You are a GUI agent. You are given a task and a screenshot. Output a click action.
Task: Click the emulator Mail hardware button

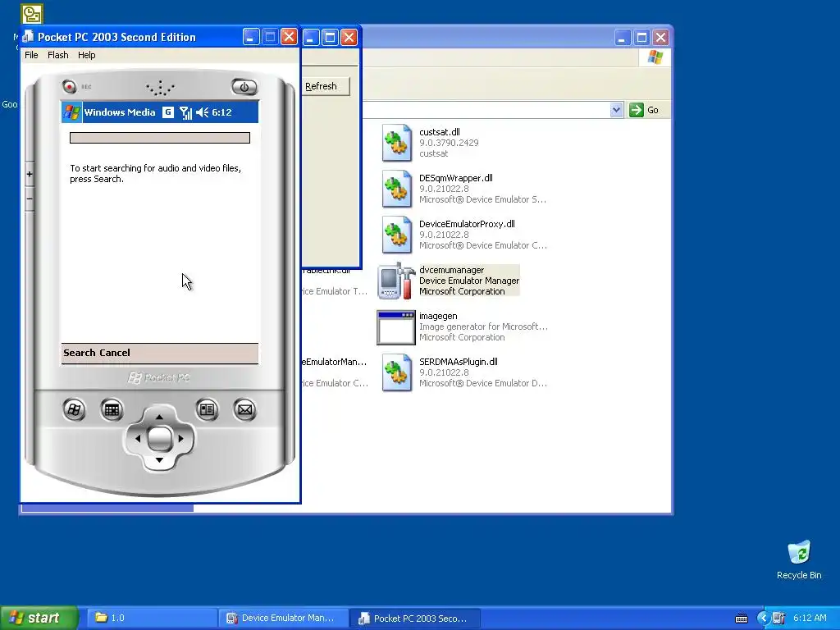(x=244, y=410)
